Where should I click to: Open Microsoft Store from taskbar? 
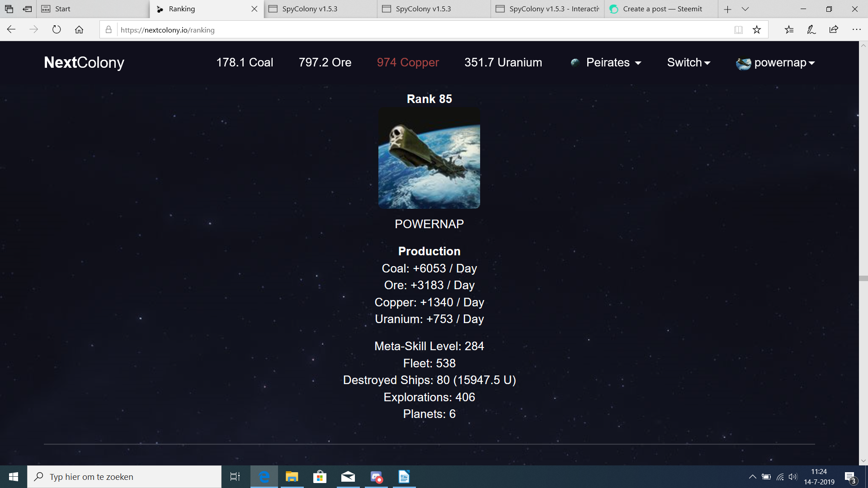coord(320,477)
